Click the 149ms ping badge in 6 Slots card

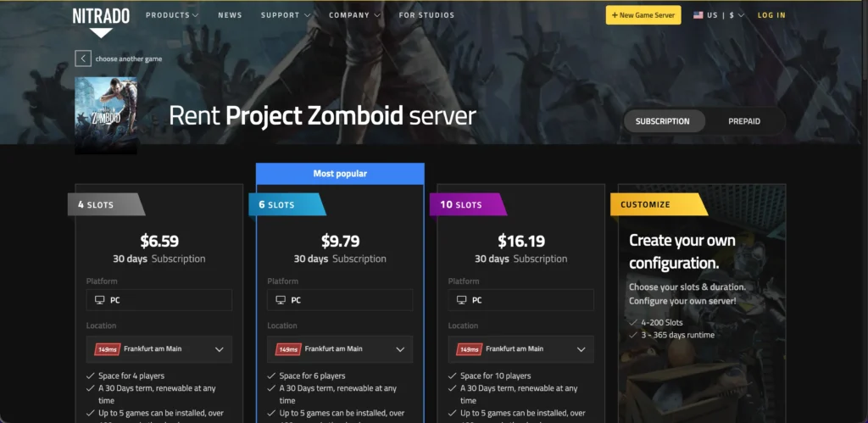tap(288, 349)
